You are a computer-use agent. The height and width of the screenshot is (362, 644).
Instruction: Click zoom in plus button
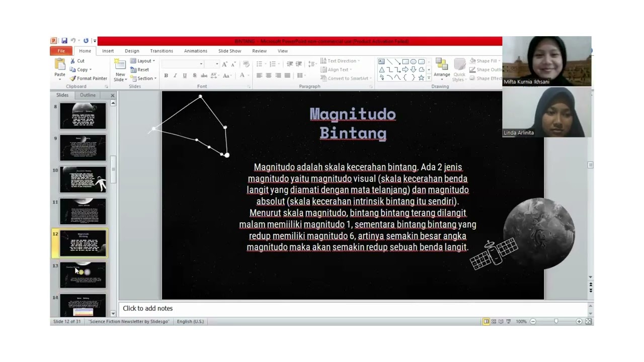(579, 321)
